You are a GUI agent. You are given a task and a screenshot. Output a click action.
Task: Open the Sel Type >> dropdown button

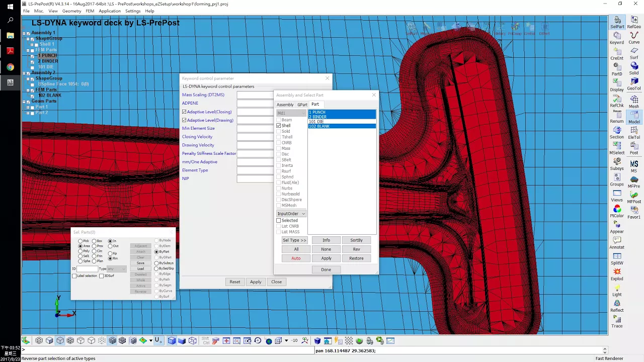point(295,240)
